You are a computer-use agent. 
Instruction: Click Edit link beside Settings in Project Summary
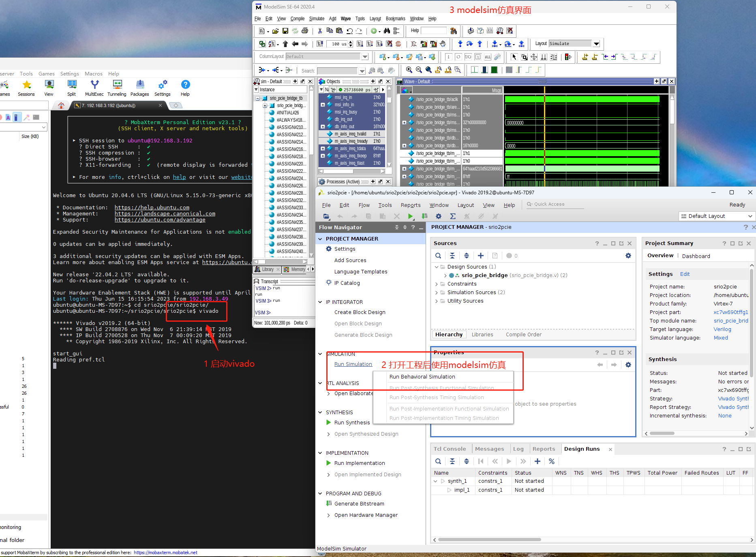coord(685,274)
